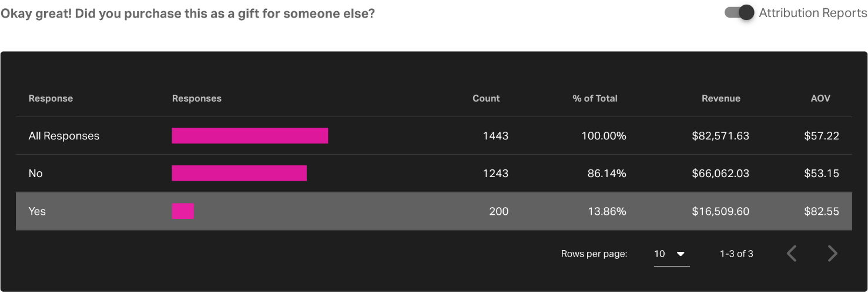Select the No response row
Image resolution: width=868 pixels, height=296 pixels.
(x=434, y=174)
